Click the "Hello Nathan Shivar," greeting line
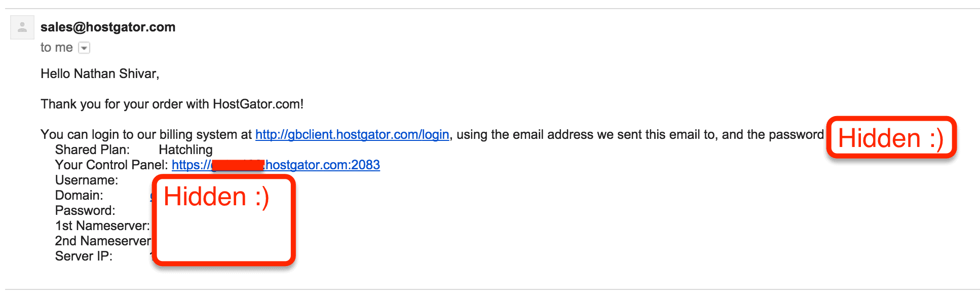The height and width of the screenshot is (297, 980). [100, 74]
